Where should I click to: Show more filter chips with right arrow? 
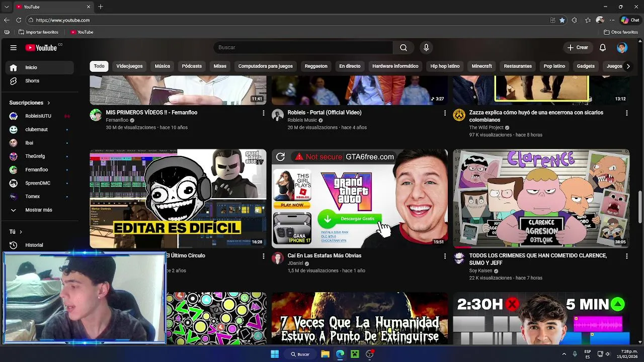627,66
